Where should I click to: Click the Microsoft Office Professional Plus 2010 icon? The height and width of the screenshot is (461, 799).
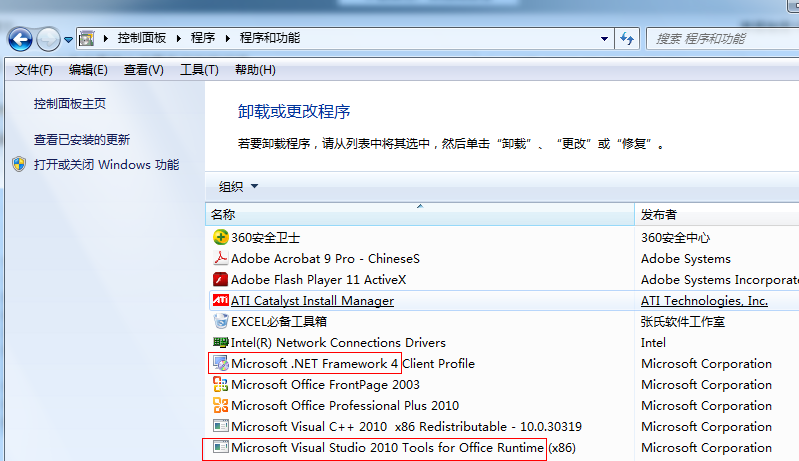point(221,406)
